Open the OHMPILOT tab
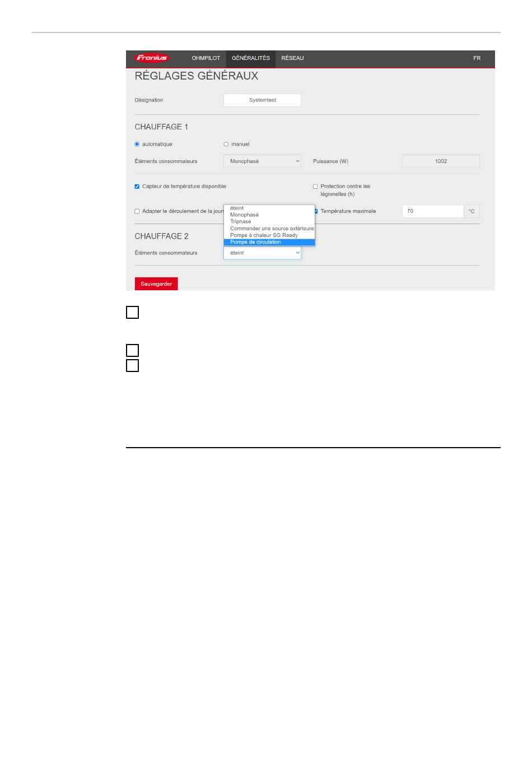Screen dimensions: 532x767 [206, 58]
